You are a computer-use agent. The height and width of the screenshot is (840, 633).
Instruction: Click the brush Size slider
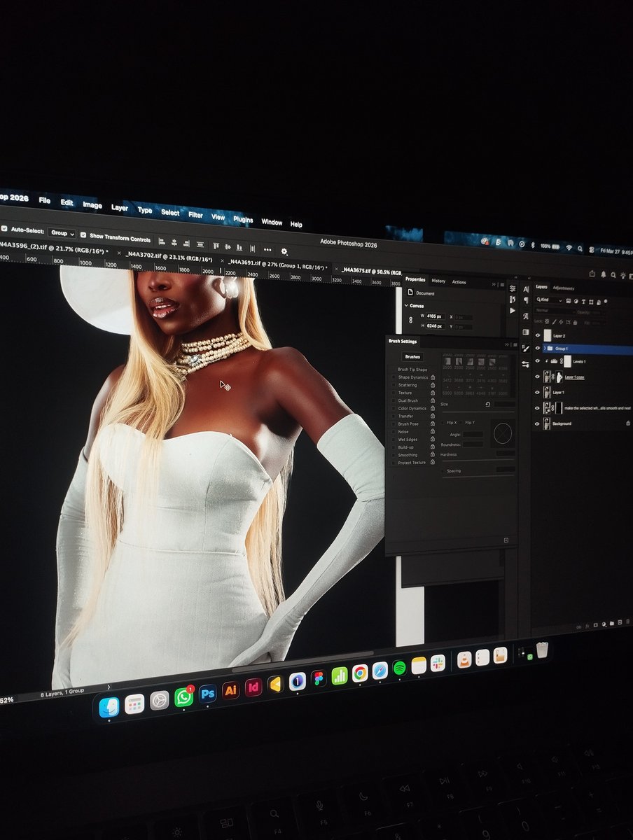pyautogui.click(x=478, y=412)
